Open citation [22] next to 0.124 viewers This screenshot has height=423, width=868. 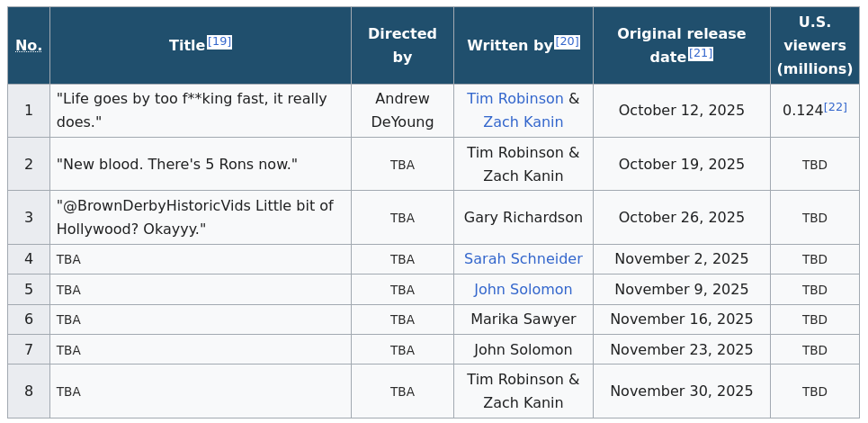(x=836, y=107)
